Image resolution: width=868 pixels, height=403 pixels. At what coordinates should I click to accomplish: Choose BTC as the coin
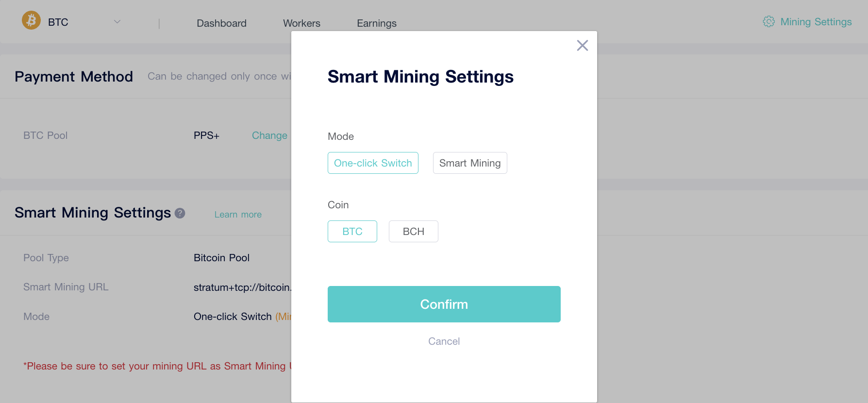352,232
